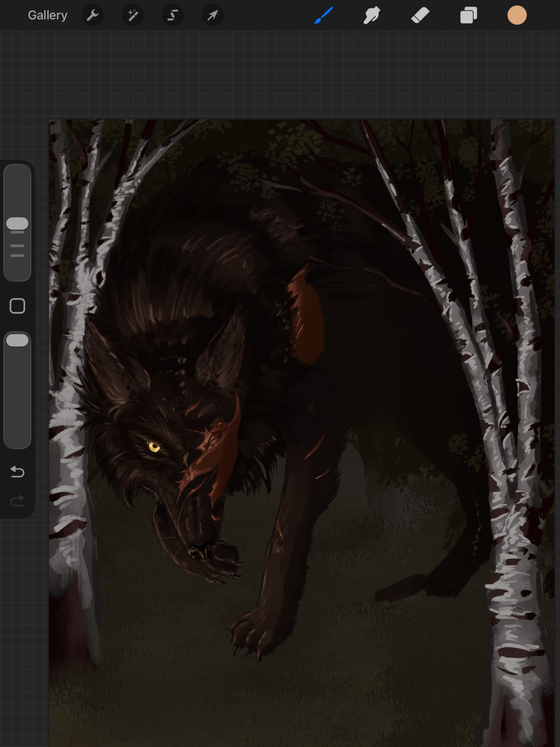Open the Adjustments magic wand menu

pos(133,15)
